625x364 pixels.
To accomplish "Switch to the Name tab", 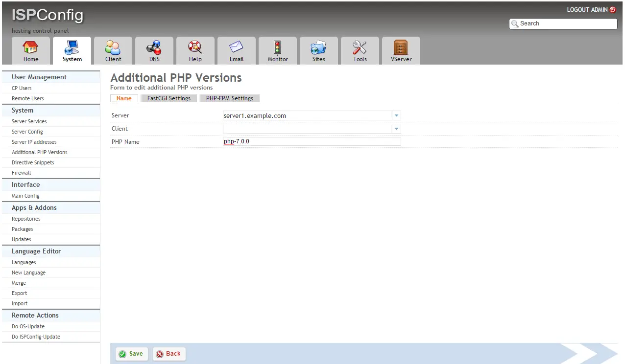I will point(124,98).
